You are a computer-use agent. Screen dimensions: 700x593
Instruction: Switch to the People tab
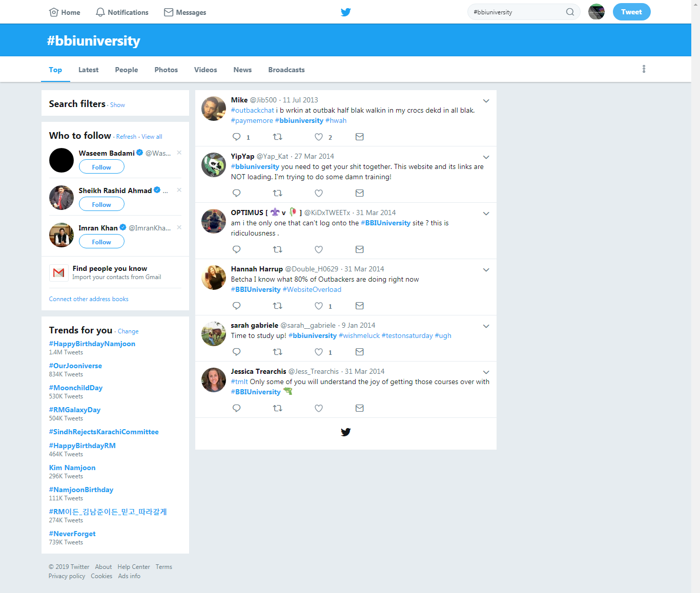pos(127,70)
